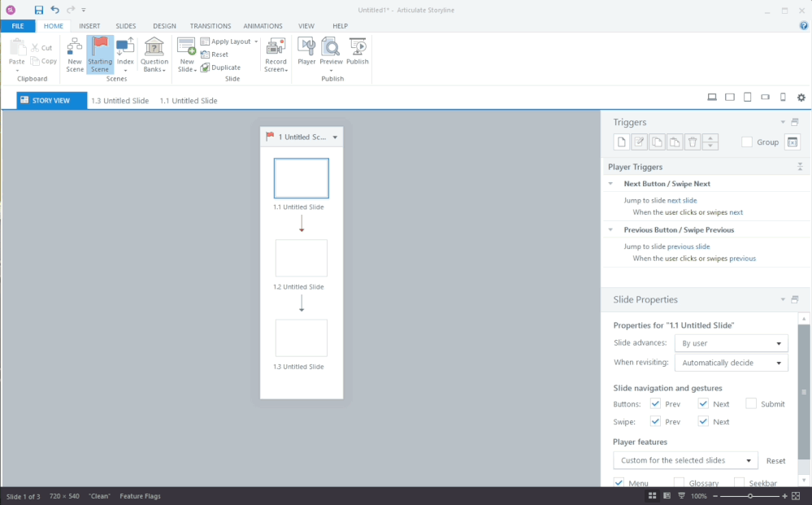
Task: Check the Submit button checkbox
Action: click(x=751, y=403)
